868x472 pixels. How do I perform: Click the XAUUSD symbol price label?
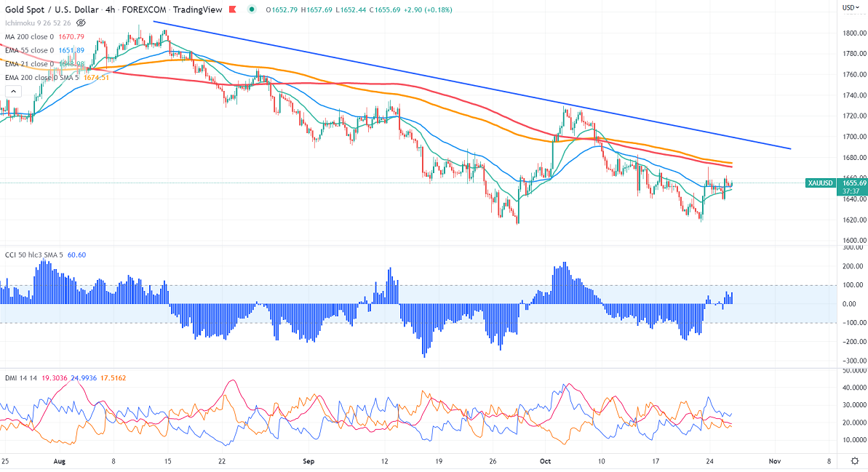coord(821,183)
